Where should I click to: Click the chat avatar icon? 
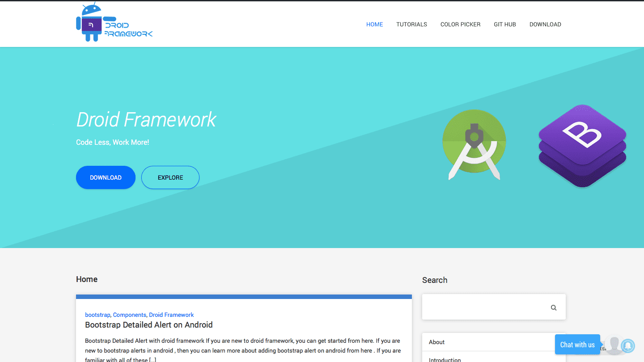(x=614, y=345)
